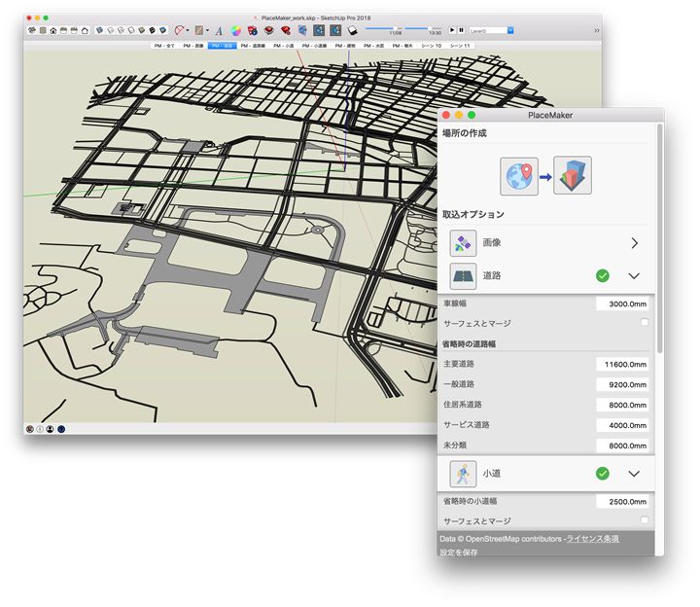700x607 pixels.
Task: Click the 道路 road icon
Action: [463, 276]
